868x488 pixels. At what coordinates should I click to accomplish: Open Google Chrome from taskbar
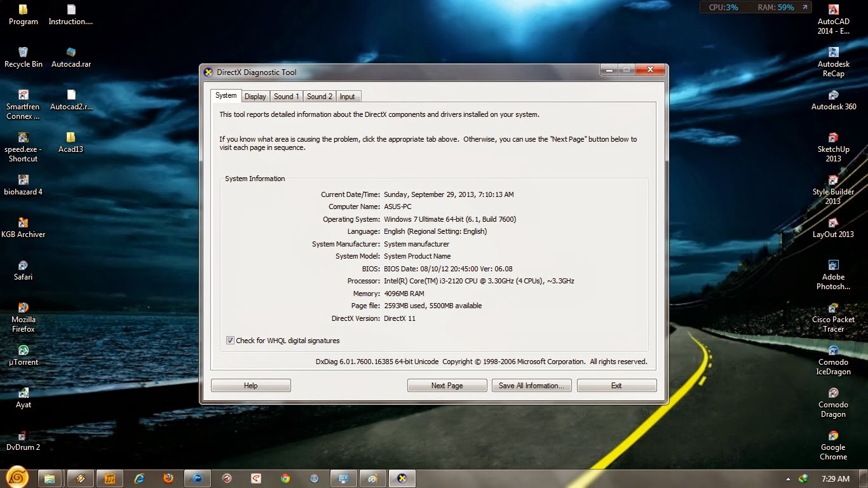[285, 478]
